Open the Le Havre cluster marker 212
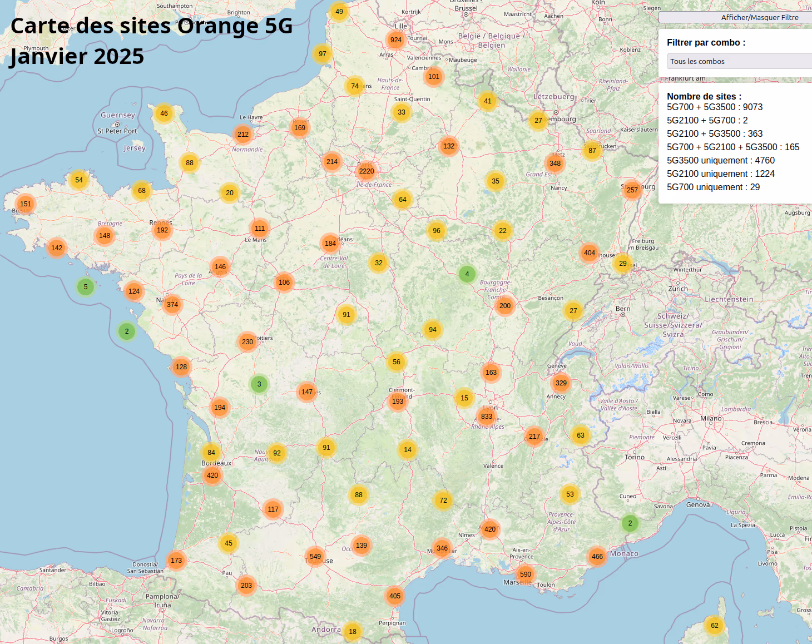This screenshot has height=644, width=812. pyautogui.click(x=243, y=135)
